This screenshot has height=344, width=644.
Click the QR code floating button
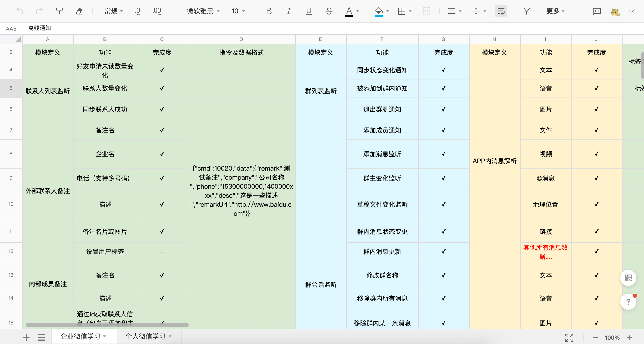(x=628, y=278)
